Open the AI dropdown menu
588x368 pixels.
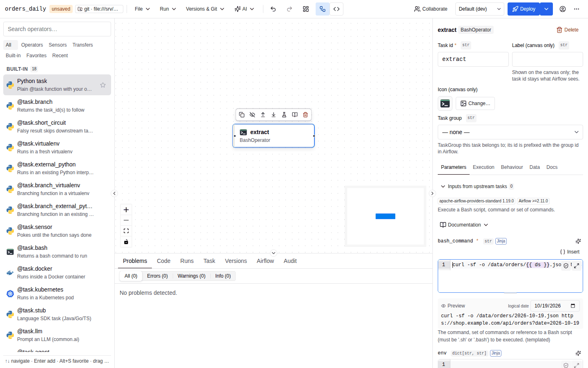pos(244,9)
